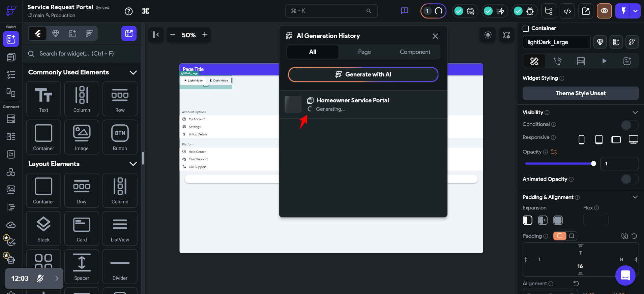Close AI Generation History dialog
The image size is (644, 294).
[x=435, y=36]
